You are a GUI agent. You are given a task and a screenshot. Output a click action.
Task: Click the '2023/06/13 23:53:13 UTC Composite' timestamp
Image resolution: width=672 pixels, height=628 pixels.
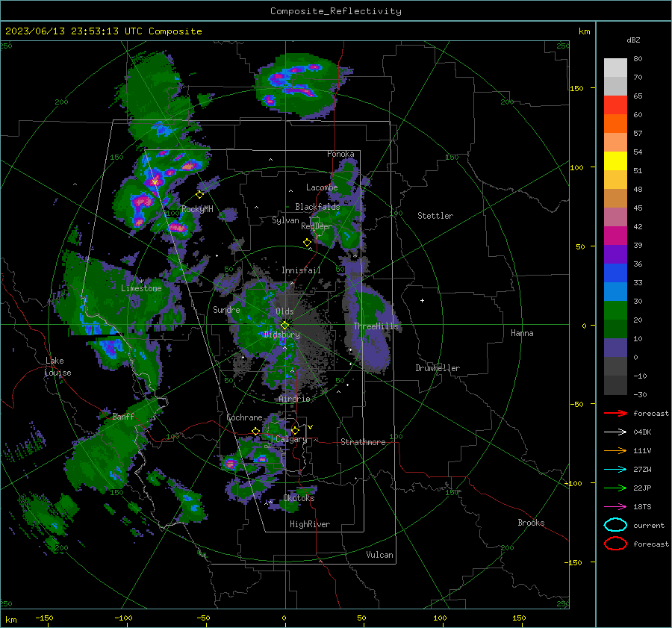coord(103,31)
